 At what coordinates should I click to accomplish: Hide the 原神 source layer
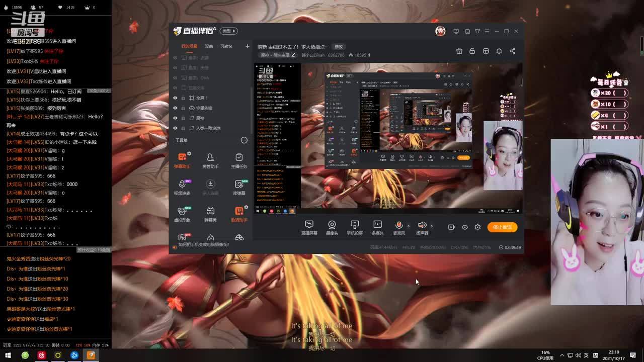(175, 118)
